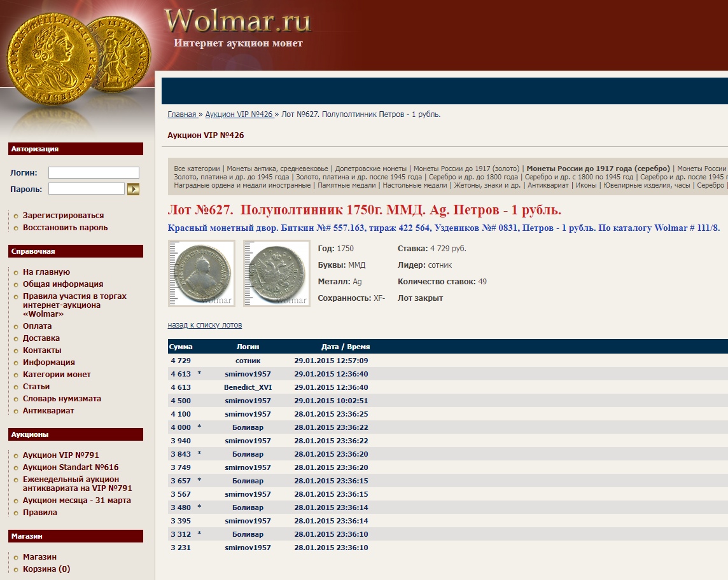Open the coin obverse thumbnail image
Viewport: 728px width, 580px height.
201,273
